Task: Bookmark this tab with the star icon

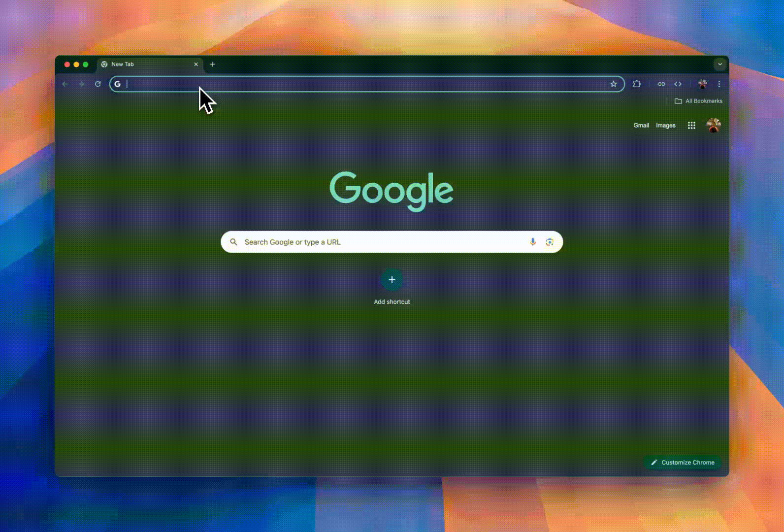Action: pos(614,84)
